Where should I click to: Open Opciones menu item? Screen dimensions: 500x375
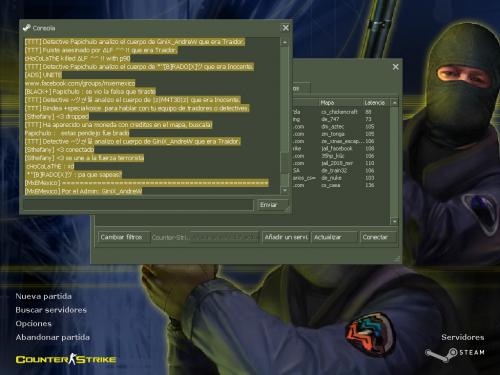34,324
